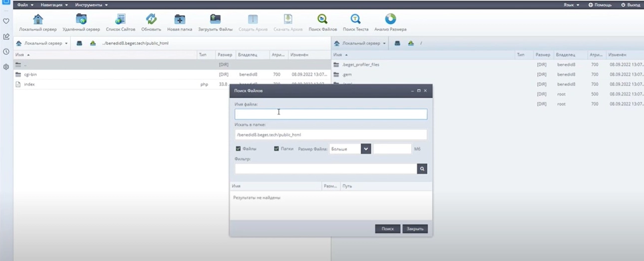Click the Поиск button in dialog
The width and height of the screenshot is (644, 261).
click(x=388, y=229)
